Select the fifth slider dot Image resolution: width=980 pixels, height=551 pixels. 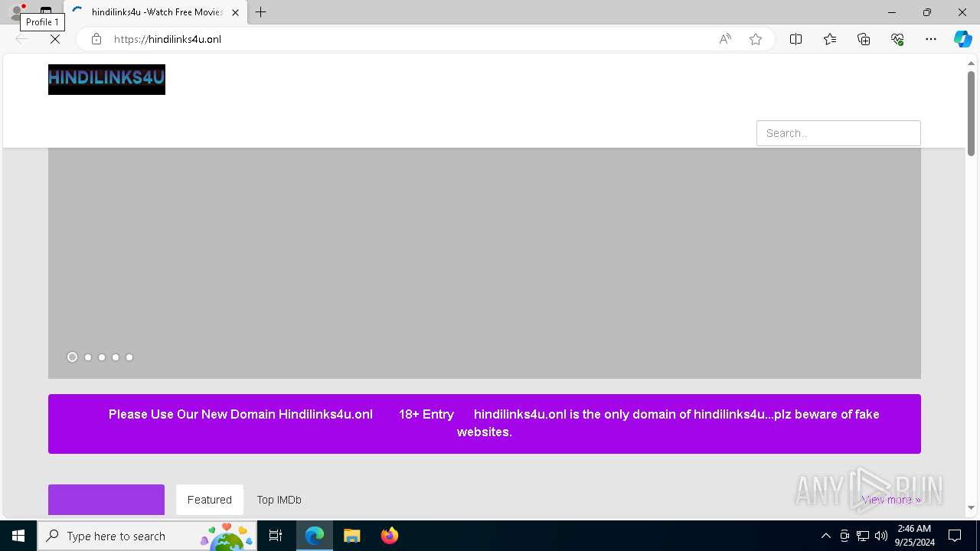[x=129, y=357]
